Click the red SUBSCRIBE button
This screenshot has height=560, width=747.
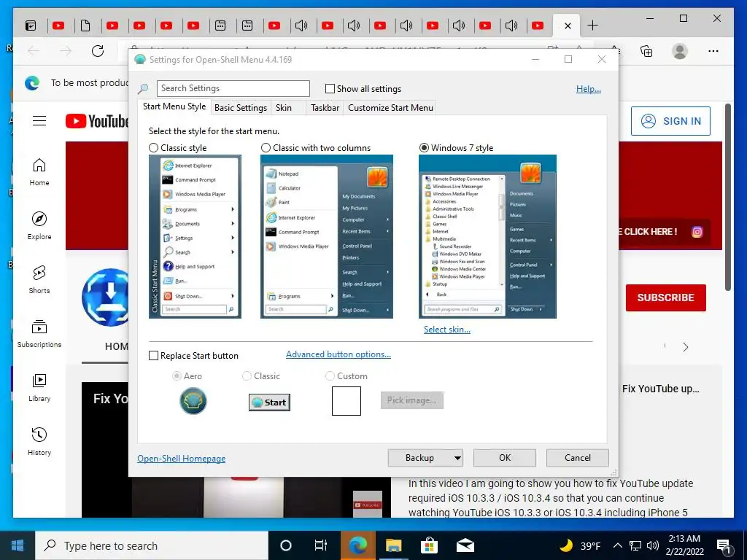[x=665, y=297]
